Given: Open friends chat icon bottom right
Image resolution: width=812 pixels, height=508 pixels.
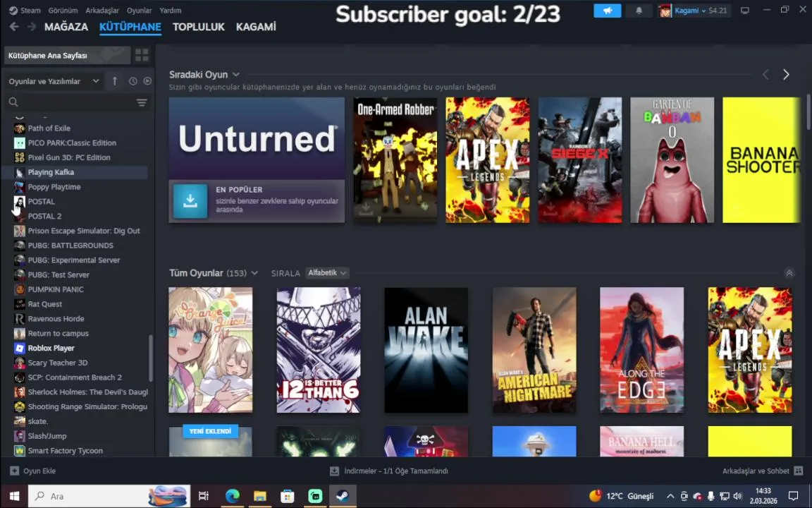Looking at the screenshot, I should (x=799, y=471).
